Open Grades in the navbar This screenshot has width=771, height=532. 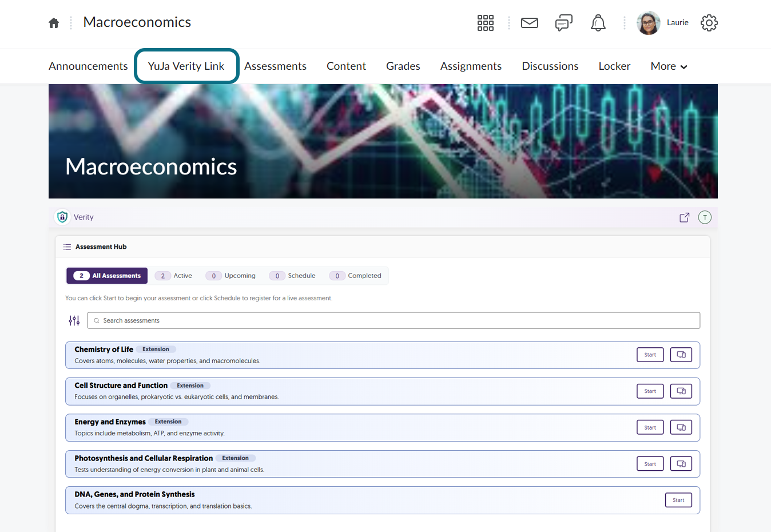[403, 66]
